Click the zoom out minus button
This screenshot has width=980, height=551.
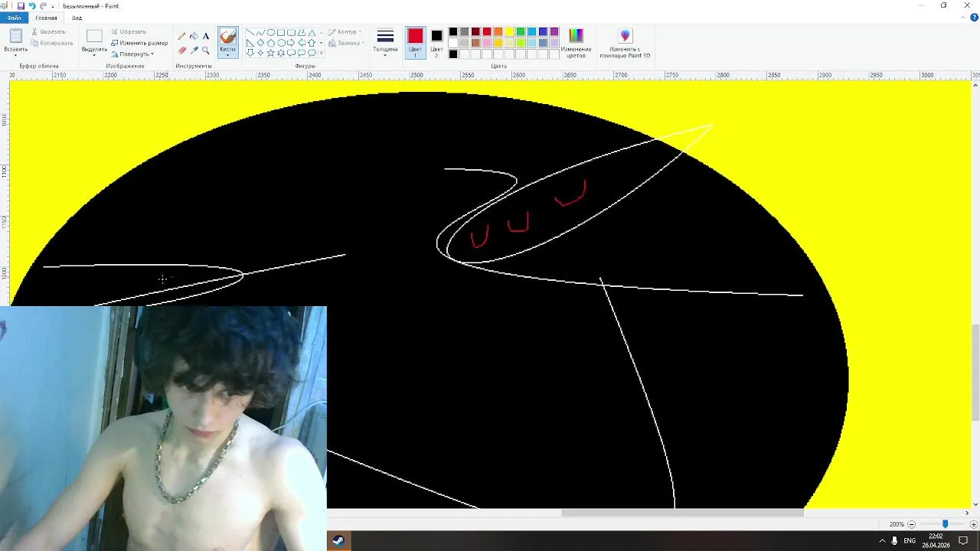pos(911,524)
